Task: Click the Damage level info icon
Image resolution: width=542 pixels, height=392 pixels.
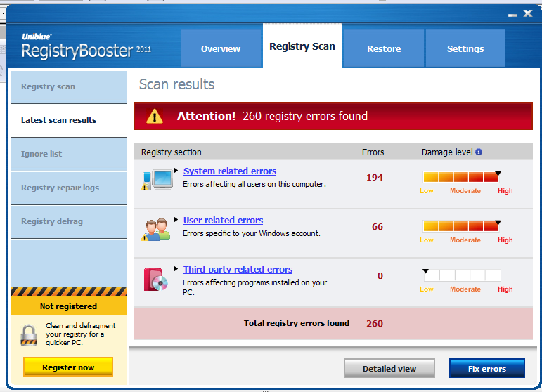Action: (x=479, y=152)
